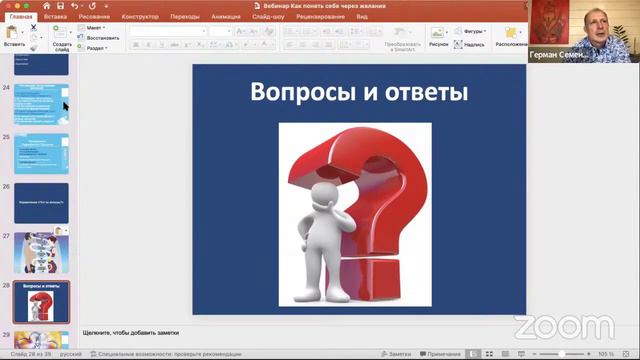Viewport: 640px width, 360px height.
Task: Select the slide 24 thumbnail
Action: click(41, 104)
